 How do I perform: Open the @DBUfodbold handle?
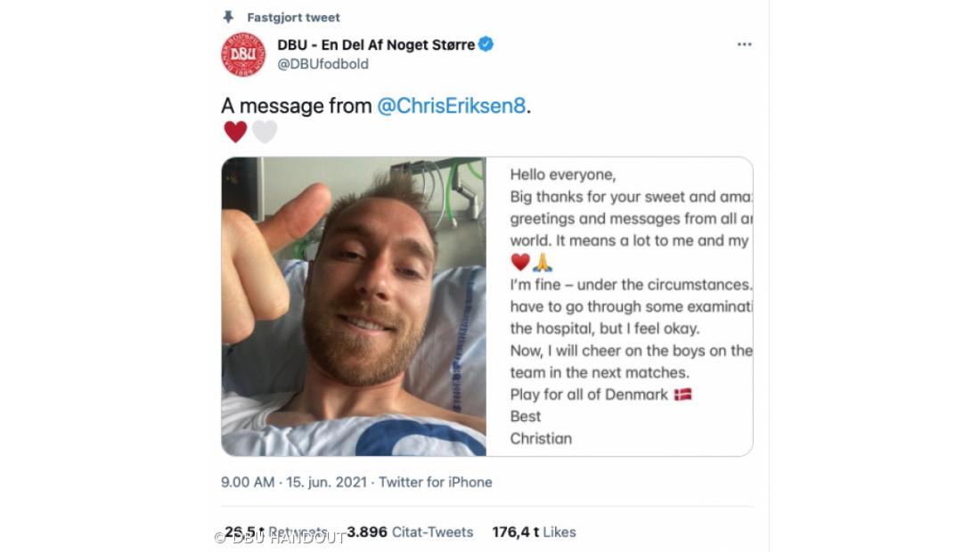(323, 64)
